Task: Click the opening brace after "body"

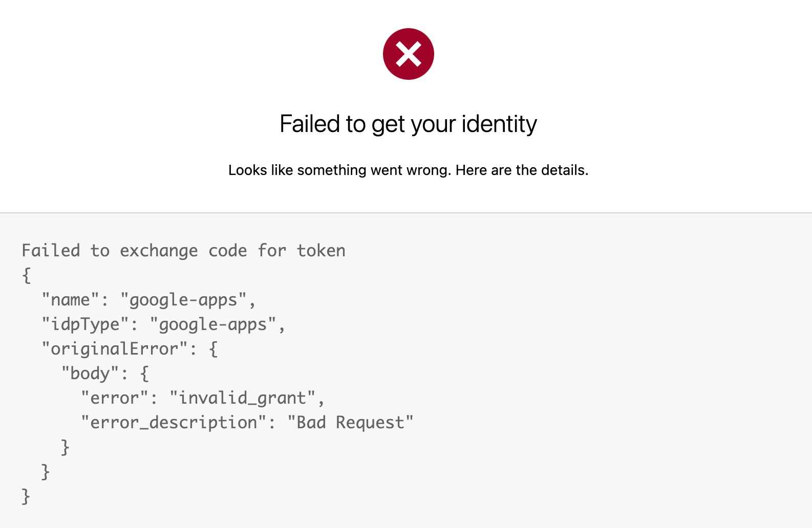Action: pyautogui.click(x=144, y=373)
